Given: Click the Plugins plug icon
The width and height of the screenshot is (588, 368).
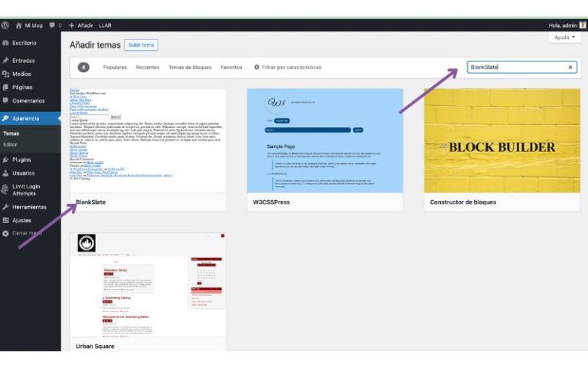Looking at the screenshot, I should [x=5, y=159].
